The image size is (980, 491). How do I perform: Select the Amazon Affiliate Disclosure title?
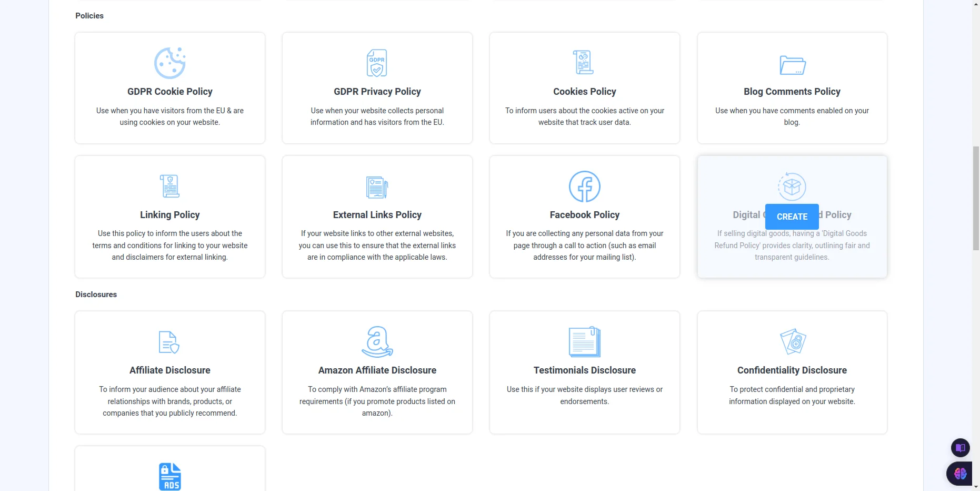377,370
